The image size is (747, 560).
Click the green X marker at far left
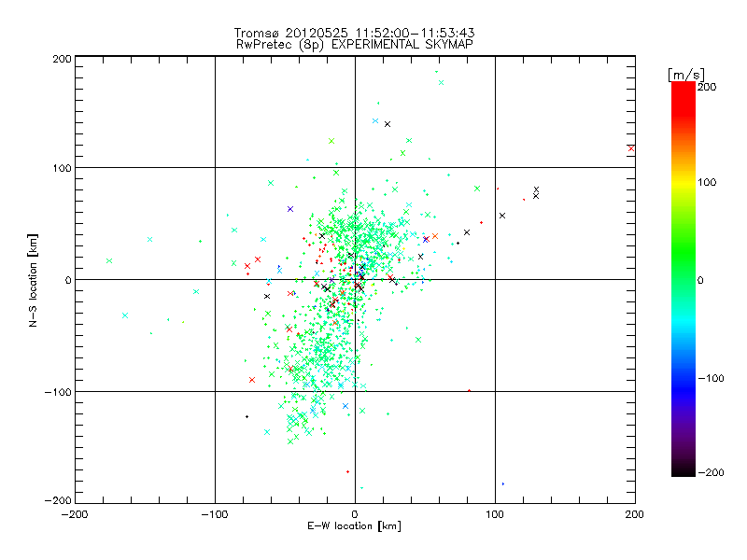click(109, 260)
